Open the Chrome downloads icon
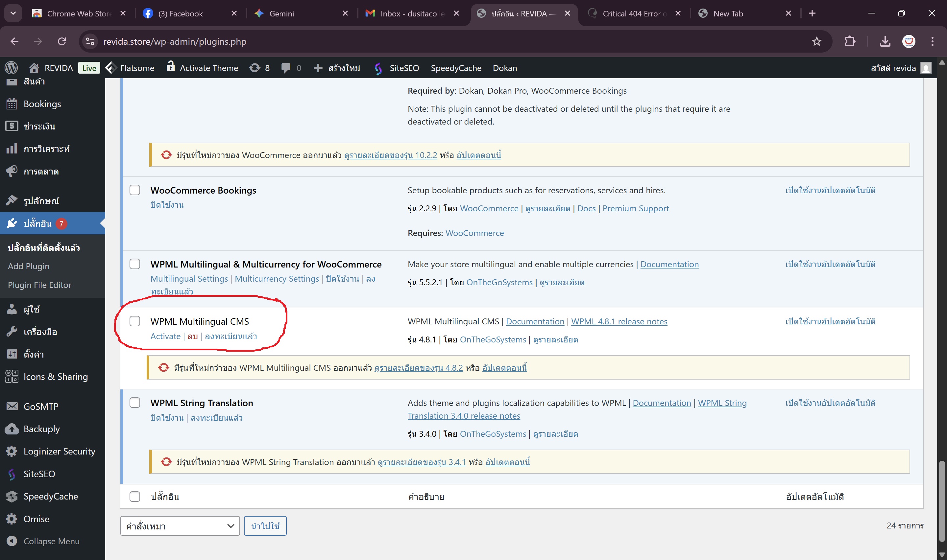The height and width of the screenshot is (560, 947). (x=885, y=41)
